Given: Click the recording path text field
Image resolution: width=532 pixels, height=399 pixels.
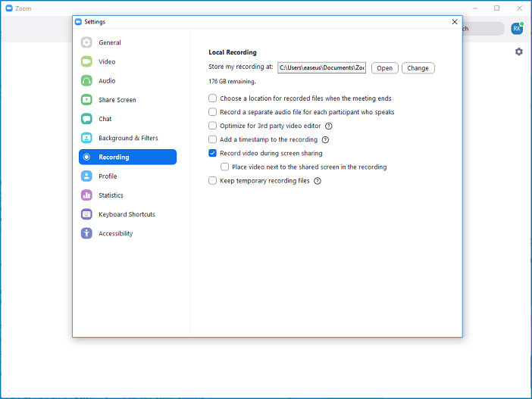Looking at the screenshot, I should 321,68.
